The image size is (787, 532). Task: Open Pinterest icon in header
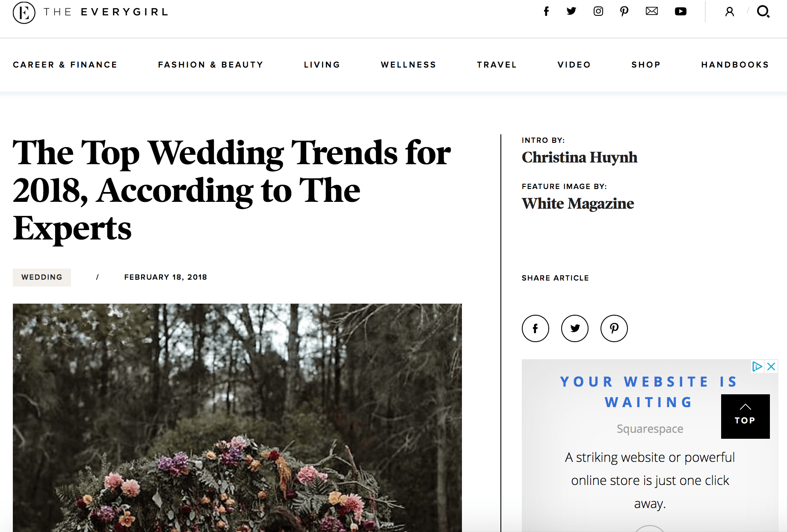point(624,12)
